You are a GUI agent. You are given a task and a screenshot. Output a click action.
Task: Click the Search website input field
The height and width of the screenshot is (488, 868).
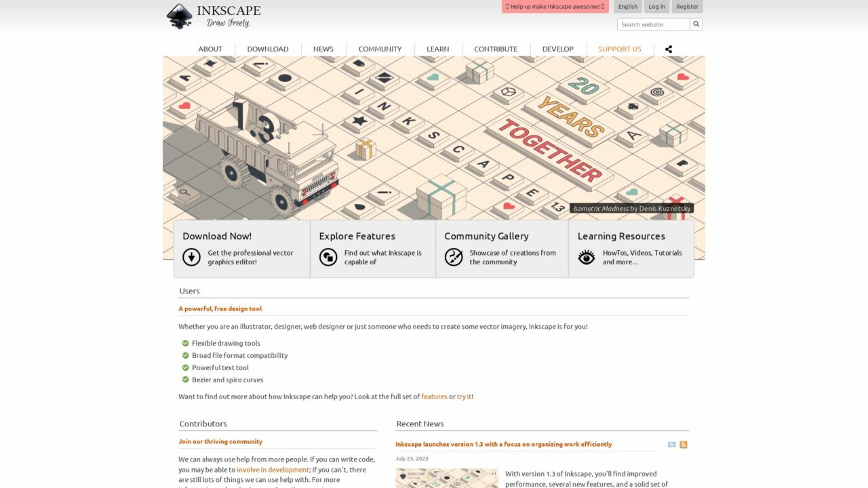(x=654, y=24)
